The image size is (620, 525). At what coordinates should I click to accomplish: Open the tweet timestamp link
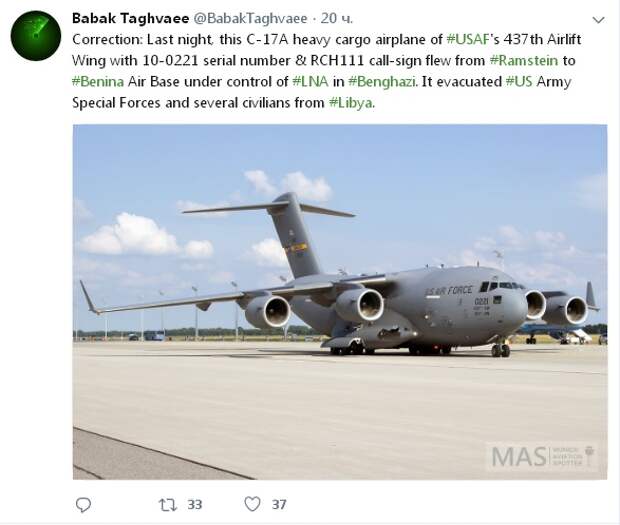coord(336,18)
